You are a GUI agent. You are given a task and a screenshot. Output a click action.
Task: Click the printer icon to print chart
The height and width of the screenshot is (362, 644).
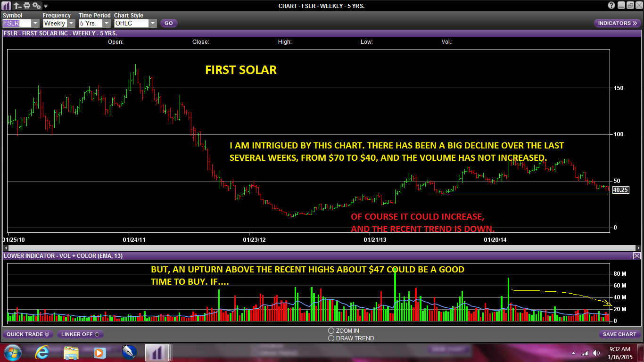[x=26, y=6]
